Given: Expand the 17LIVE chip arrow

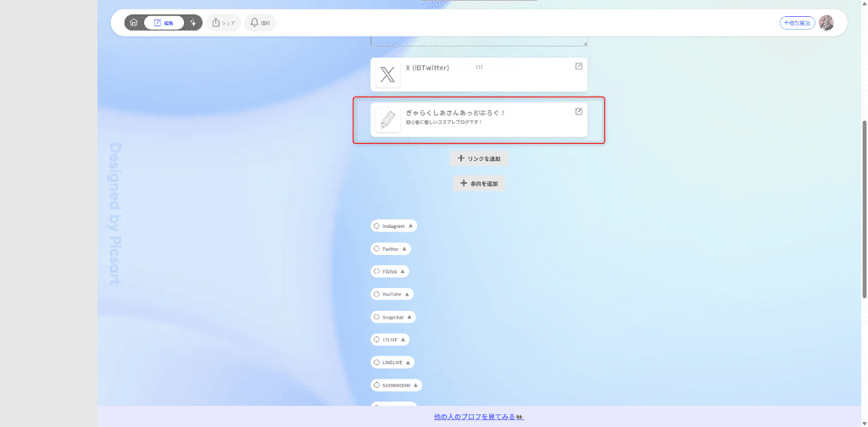Looking at the screenshot, I should [x=403, y=339].
